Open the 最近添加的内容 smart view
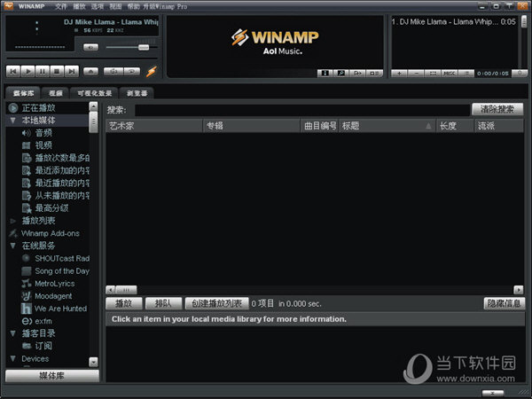 tap(56, 170)
